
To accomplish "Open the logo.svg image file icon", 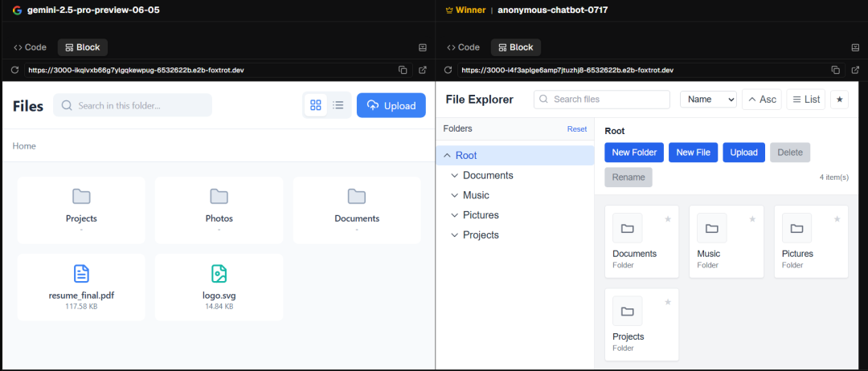I will coord(219,274).
